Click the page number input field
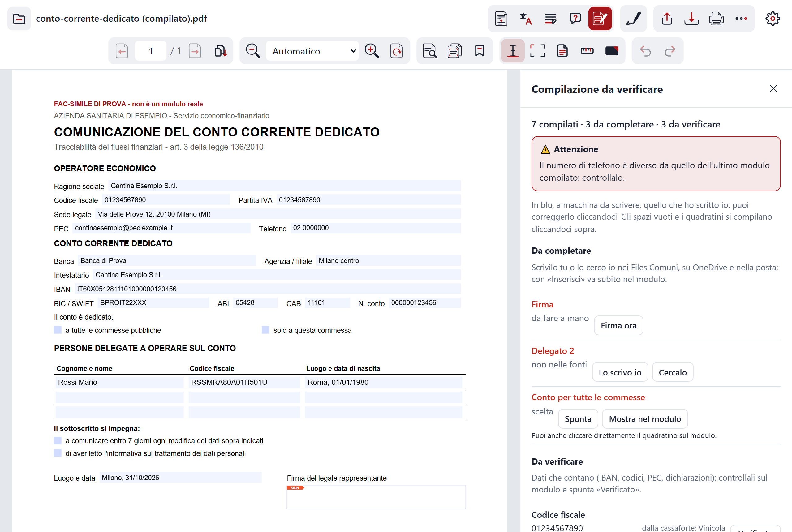The width and height of the screenshot is (792, 532). click(x=151, y=51)
